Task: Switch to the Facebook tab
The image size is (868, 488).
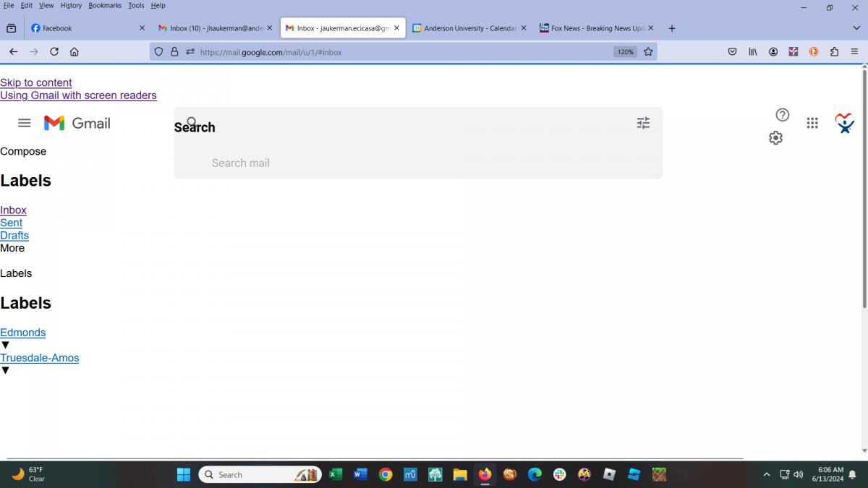Action: point(87,28)
